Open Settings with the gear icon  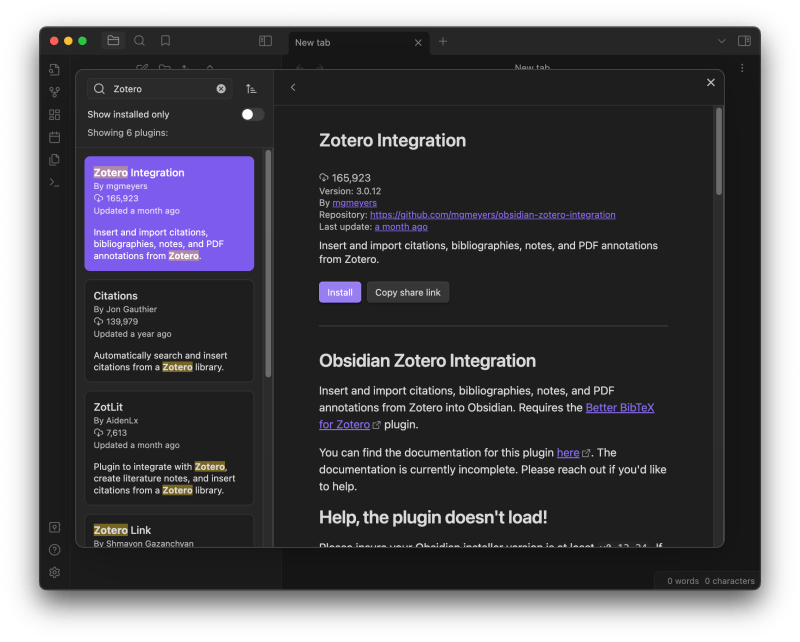(54, 572)
